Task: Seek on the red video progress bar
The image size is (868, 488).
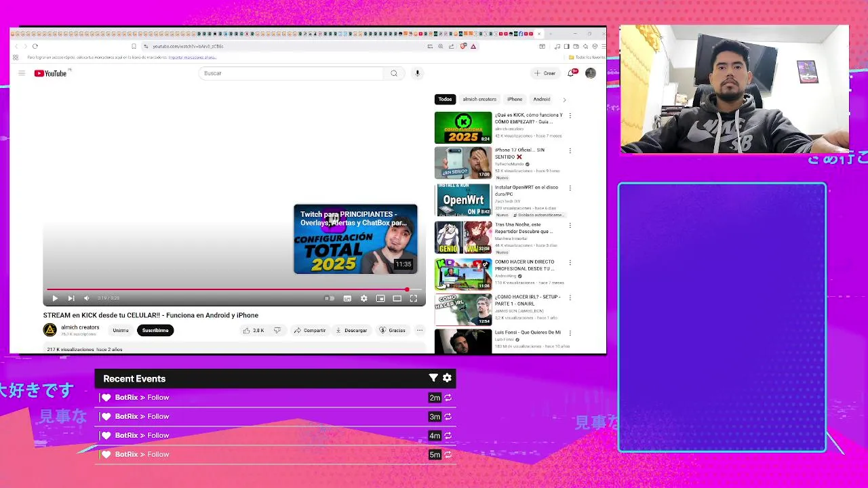Action: 234,289
